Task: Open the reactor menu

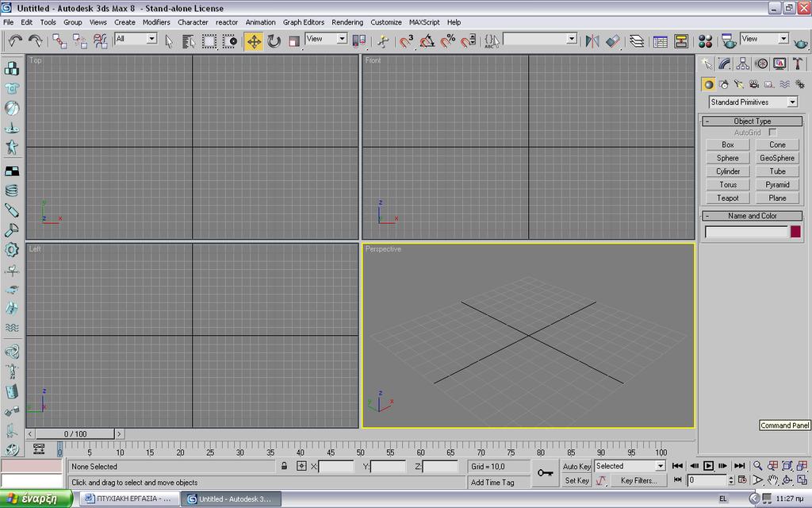Action: pyautogui.click(x=226, y=22)
